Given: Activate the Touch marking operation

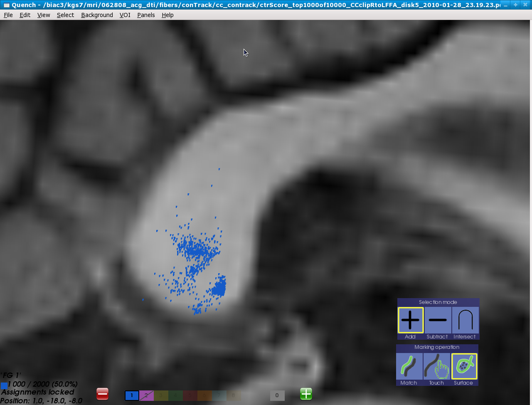Looking at the screenshot, I should [x=436, y=366].
